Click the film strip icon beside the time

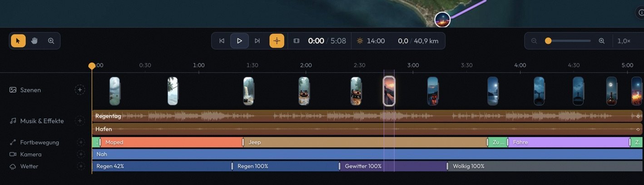coord(297,41)
